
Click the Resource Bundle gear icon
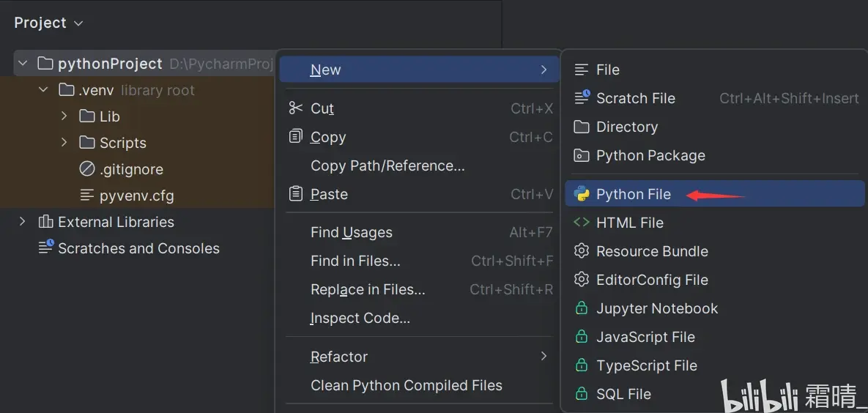pos(582,251)
